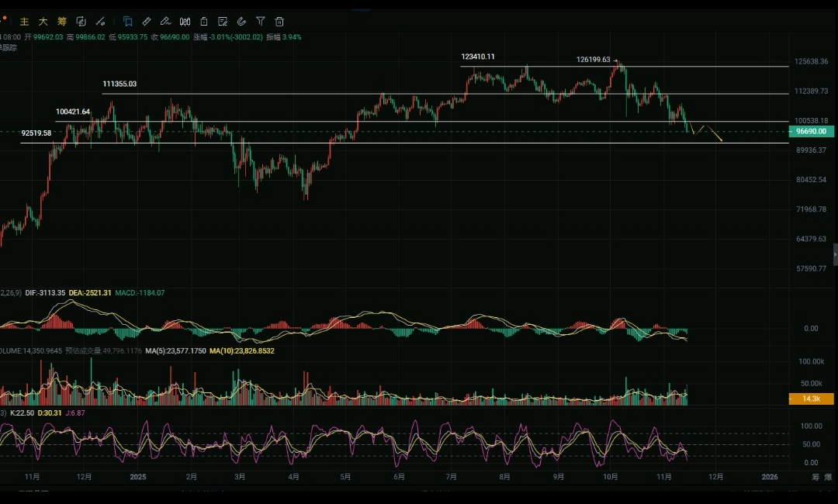
Task: Open the filter funnel icon
Action: coord(261,22)
